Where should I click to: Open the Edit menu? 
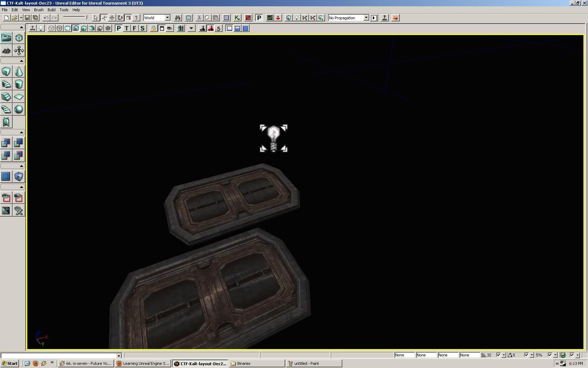point(15,10)
